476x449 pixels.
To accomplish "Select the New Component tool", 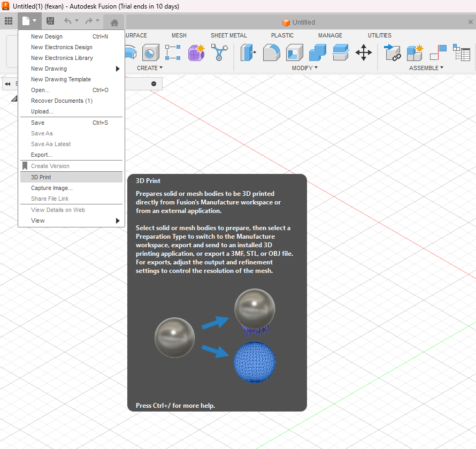I will coord(415,52).
